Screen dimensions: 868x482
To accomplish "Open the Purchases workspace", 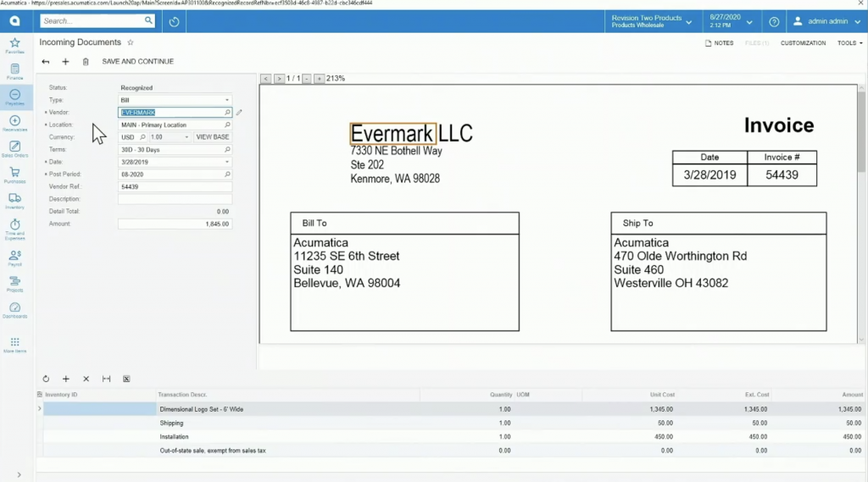I will pos(15,175).
